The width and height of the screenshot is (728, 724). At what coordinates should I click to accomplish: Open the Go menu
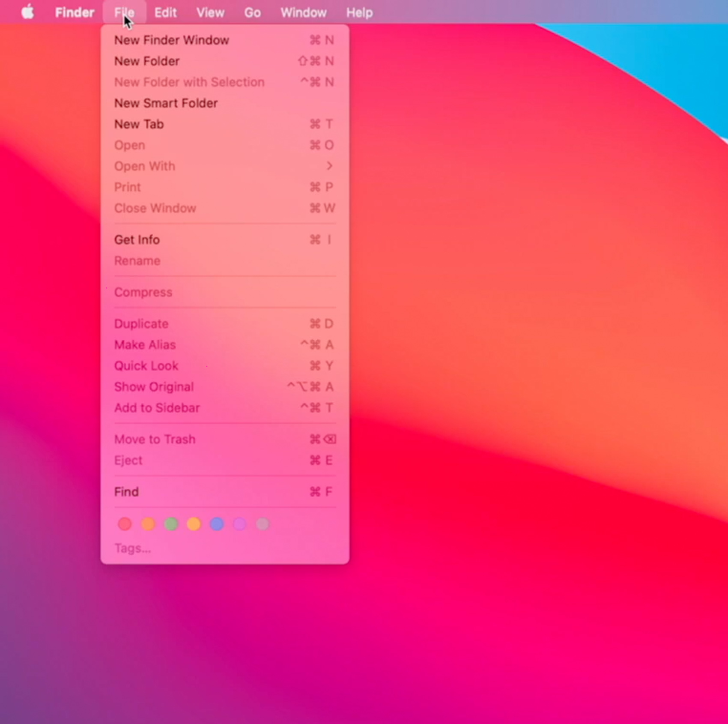[252, 12]
